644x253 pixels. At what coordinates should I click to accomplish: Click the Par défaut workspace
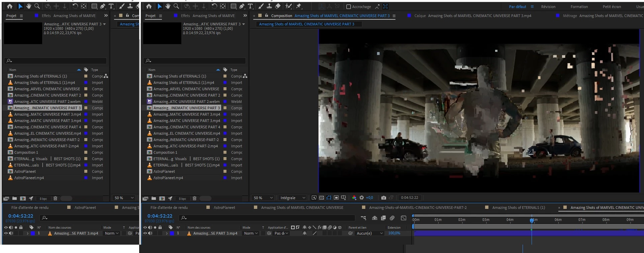[x=518, y=7]
